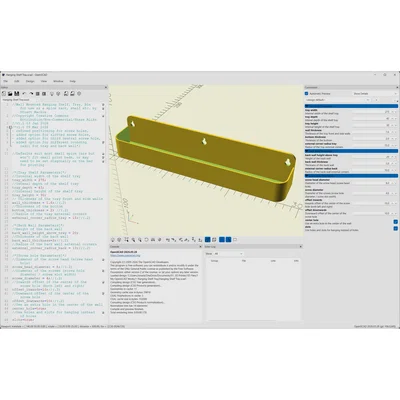Open the Design menu

(x=30, y=81)
